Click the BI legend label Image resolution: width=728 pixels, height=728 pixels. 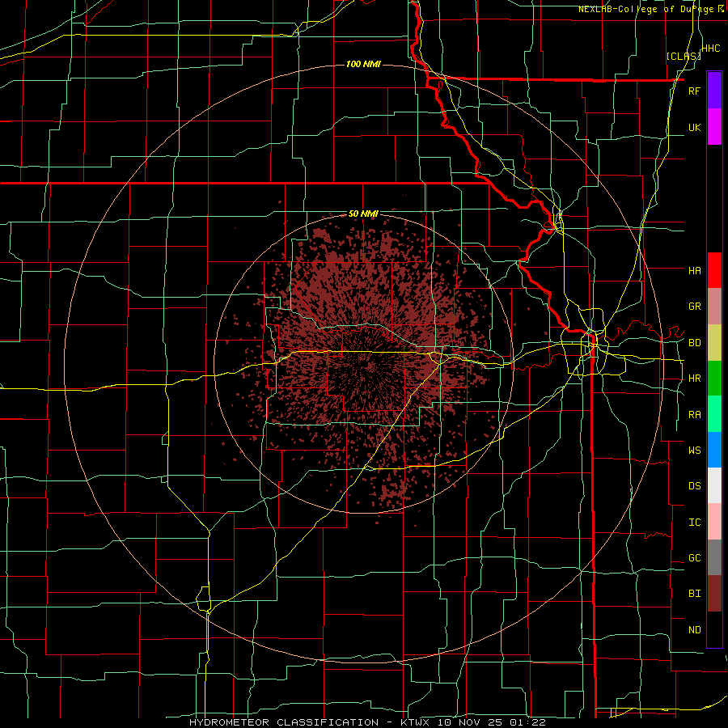click(694, 594)
